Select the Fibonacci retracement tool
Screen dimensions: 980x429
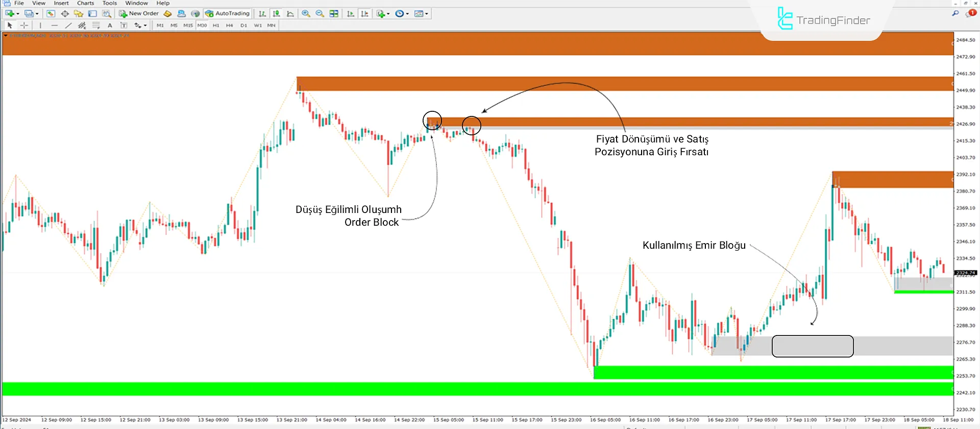click(96, 25)
